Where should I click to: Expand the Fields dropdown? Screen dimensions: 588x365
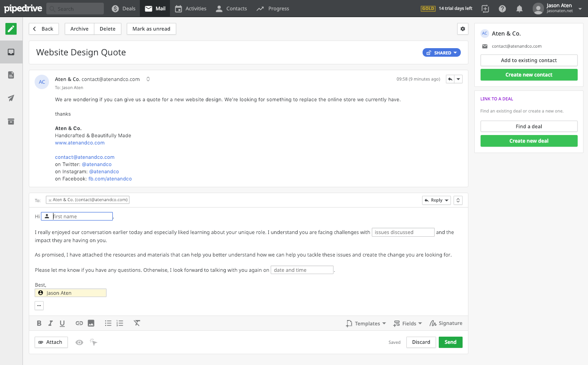tap(408, 324)
